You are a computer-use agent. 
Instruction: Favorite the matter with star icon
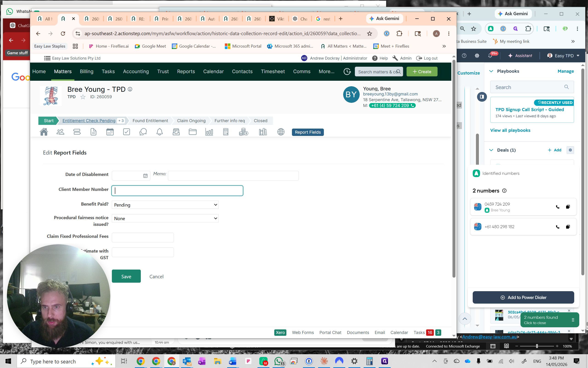(83, 97)
